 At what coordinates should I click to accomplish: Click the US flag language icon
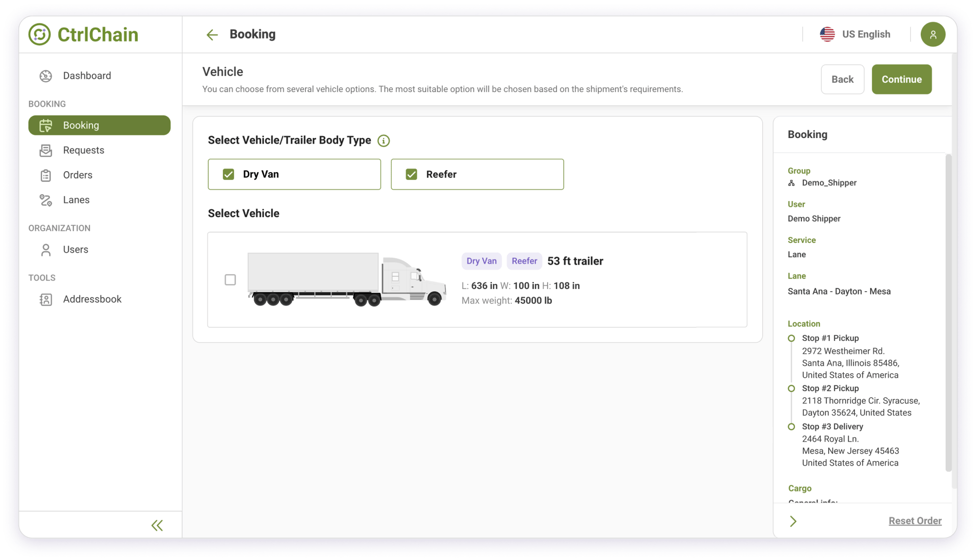[827, 35]
